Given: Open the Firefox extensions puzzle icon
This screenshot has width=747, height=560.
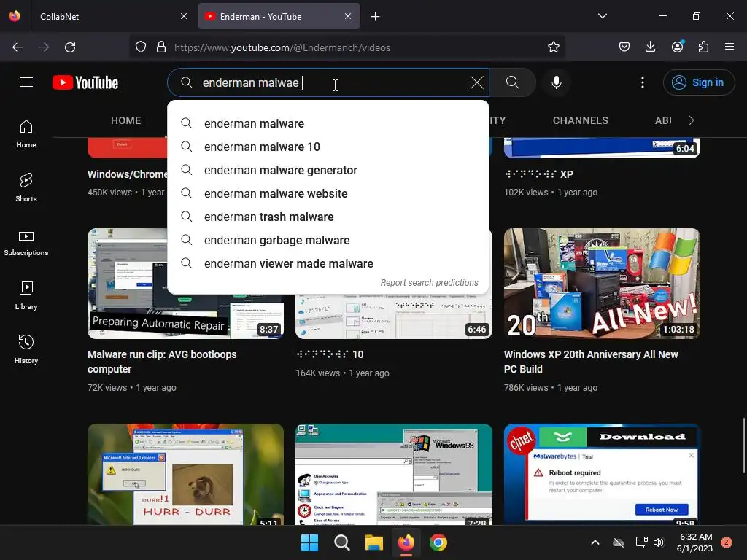Looking at the screenshot, I should [x=703, y=47].
